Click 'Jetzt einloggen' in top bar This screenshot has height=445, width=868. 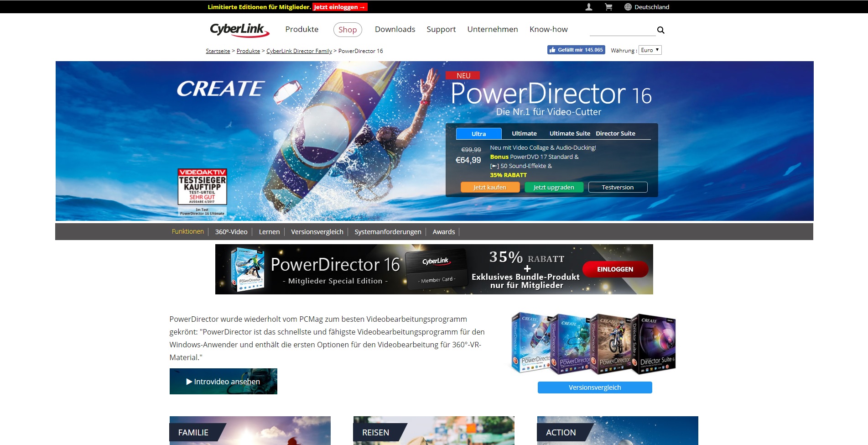[x=340, y=7]
